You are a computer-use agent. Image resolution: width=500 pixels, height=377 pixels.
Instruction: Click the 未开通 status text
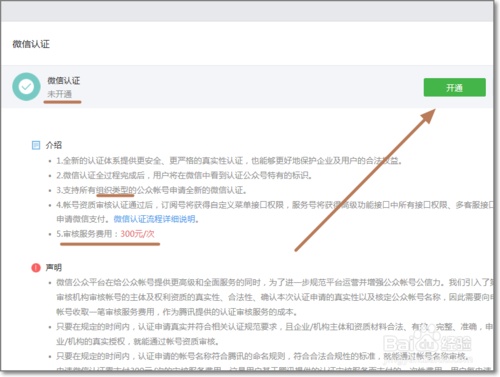coord(59,94)
